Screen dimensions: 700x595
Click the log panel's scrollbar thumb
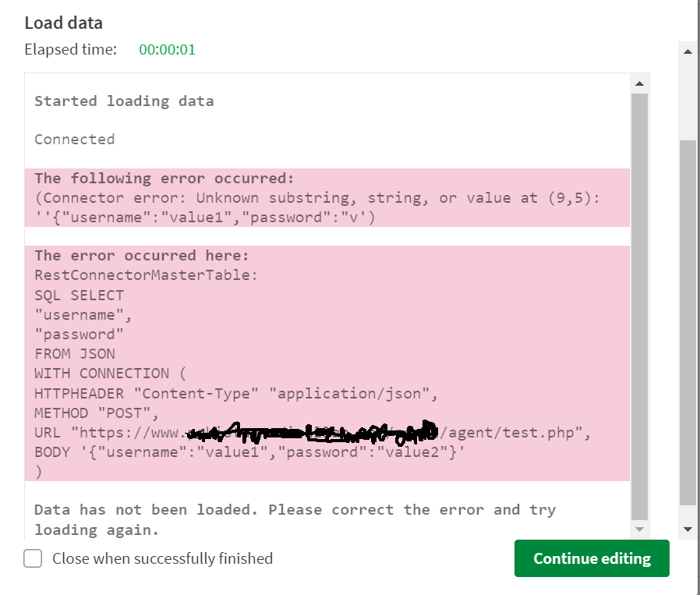tap(639, 304)
